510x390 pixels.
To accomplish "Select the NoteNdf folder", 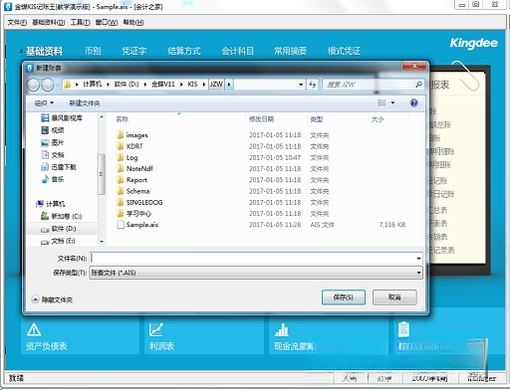I will pyautogui.click(x=139, y=169).
